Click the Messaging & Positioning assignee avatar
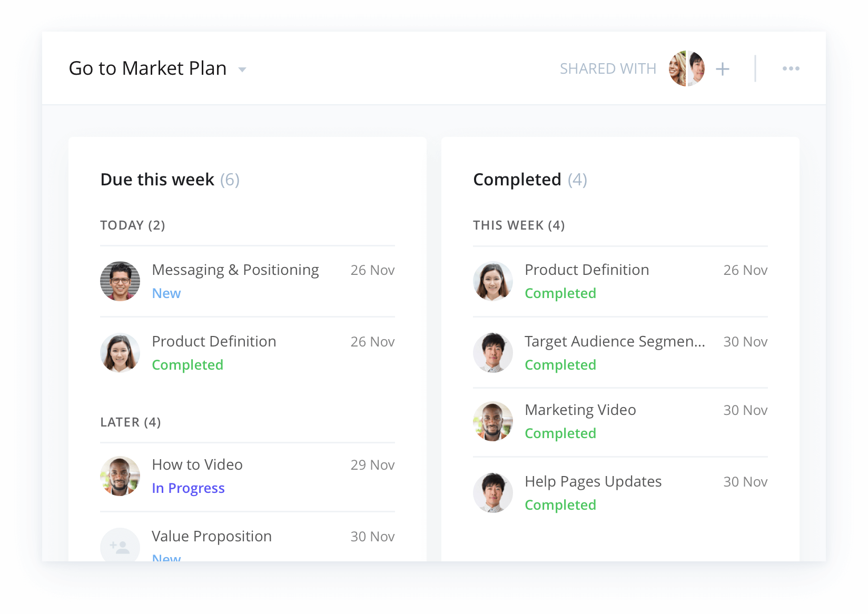Screen dimensions: 868x614 (120, 281)
